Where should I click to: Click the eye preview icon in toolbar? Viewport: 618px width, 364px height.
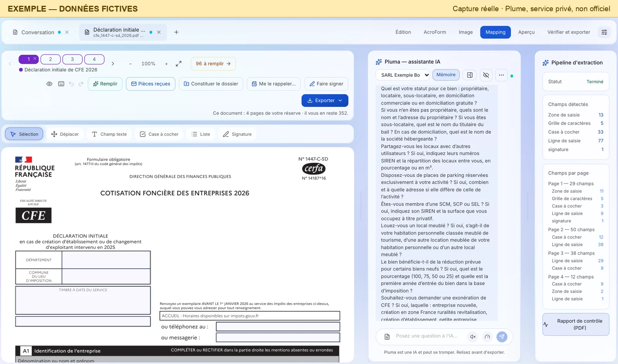coord(49,84)
